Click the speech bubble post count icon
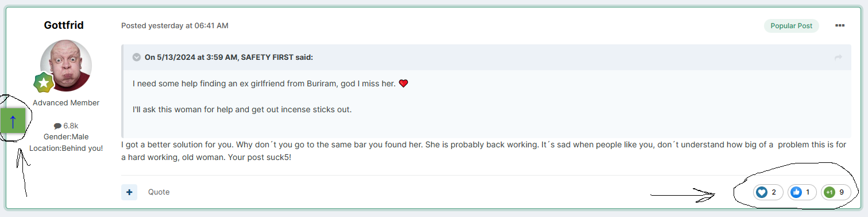Image resolution: width=868 pixels, height=217 pixels. [57, 125]
